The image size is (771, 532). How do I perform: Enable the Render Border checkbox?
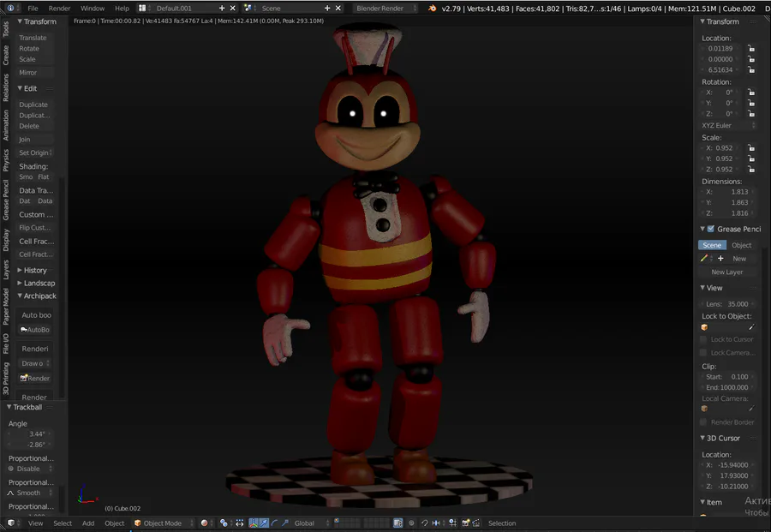click(x=703, y=421)
